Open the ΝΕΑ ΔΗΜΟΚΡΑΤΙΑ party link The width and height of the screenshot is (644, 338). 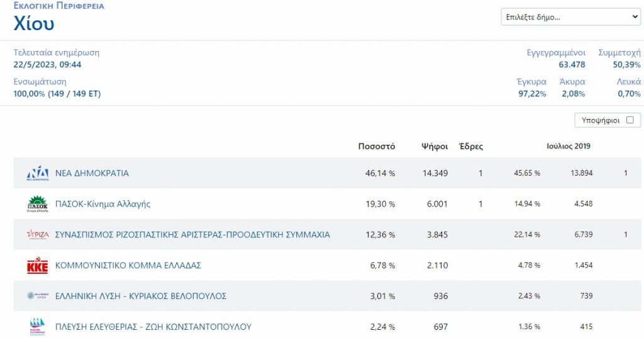(x=92, y=173)
